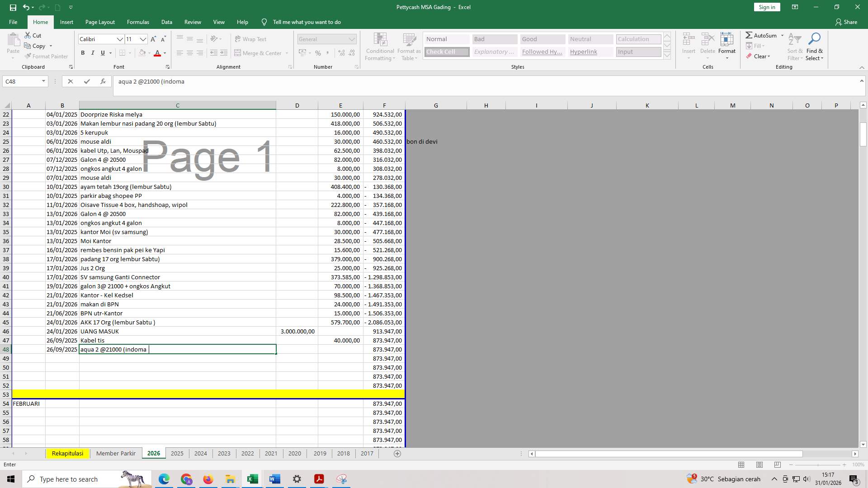This screenshot has width=868, height=488.
Task: Click the Percent Style icon
Action: coord(318,53)
